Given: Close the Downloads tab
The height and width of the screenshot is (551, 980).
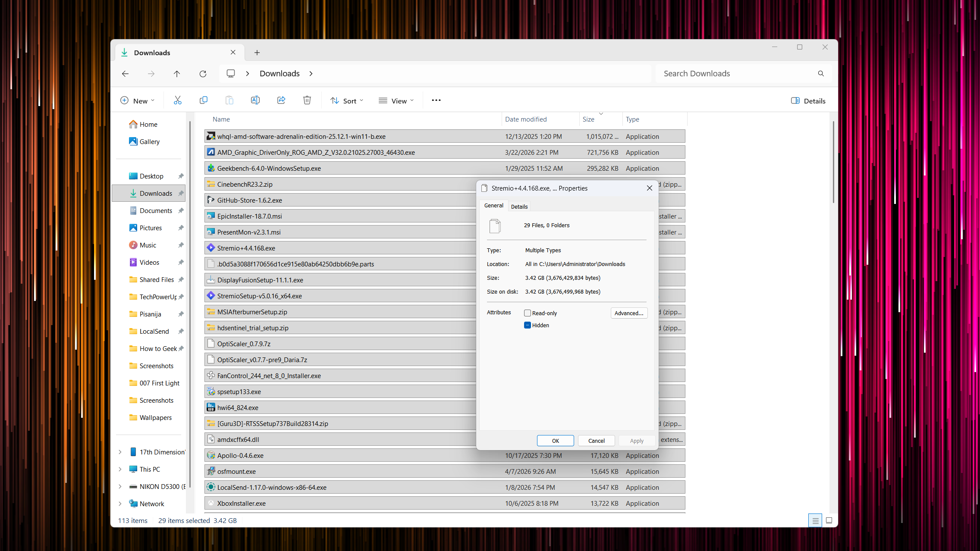Looking at the screenshot, I should point(233,52).
